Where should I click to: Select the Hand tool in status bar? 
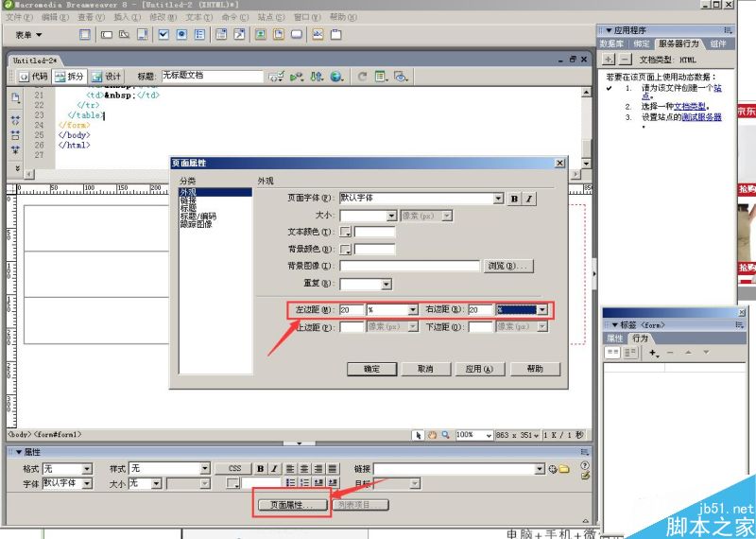click(x=433, y=435)
